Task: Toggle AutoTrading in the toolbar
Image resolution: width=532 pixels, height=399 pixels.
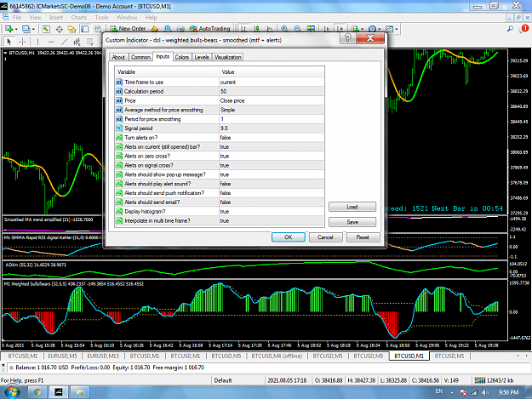Action: (x=209, y=29)
